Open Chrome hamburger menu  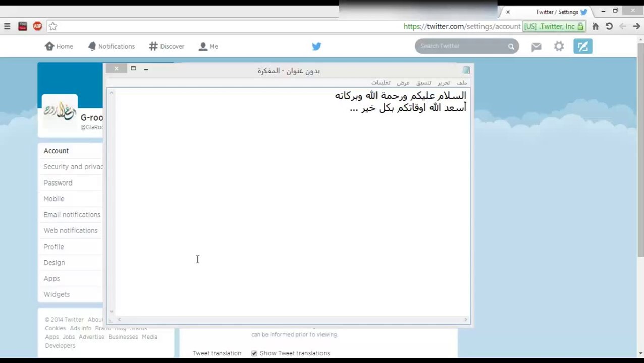7,26
